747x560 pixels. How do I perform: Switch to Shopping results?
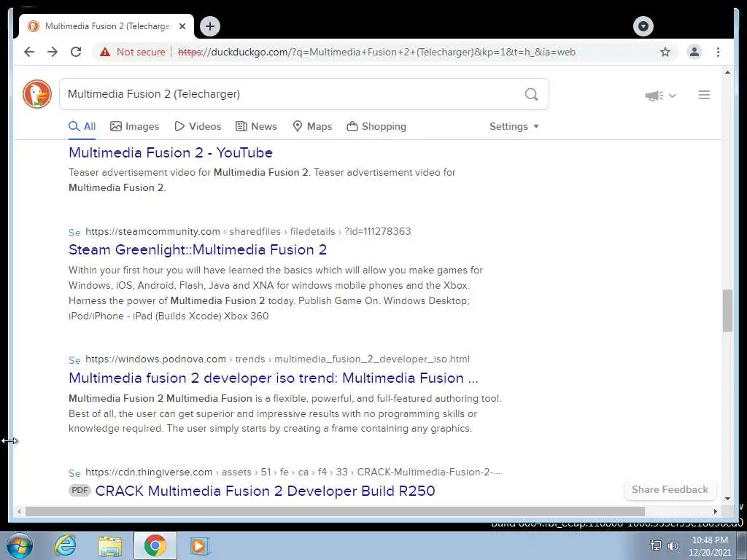(x=376, y=126)
